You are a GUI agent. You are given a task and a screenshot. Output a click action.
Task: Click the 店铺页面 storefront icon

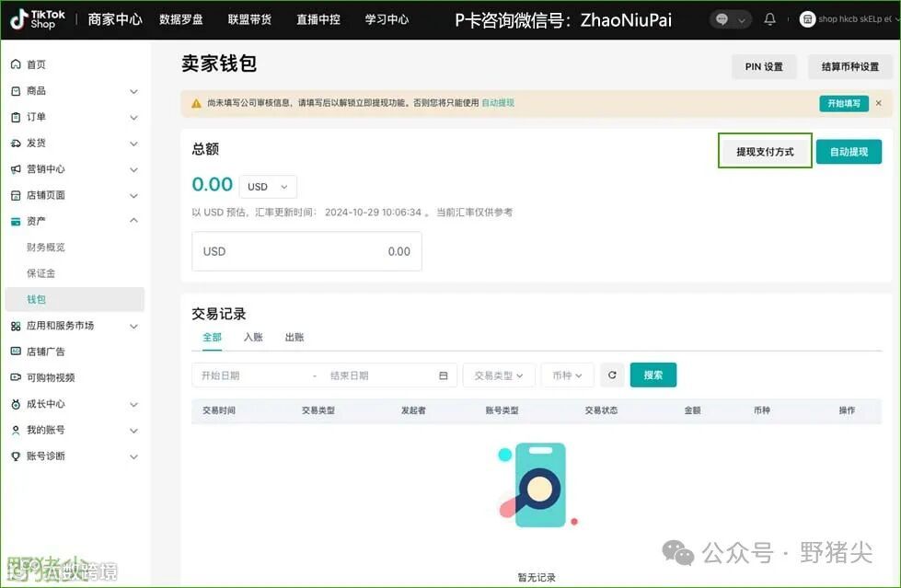16,195
